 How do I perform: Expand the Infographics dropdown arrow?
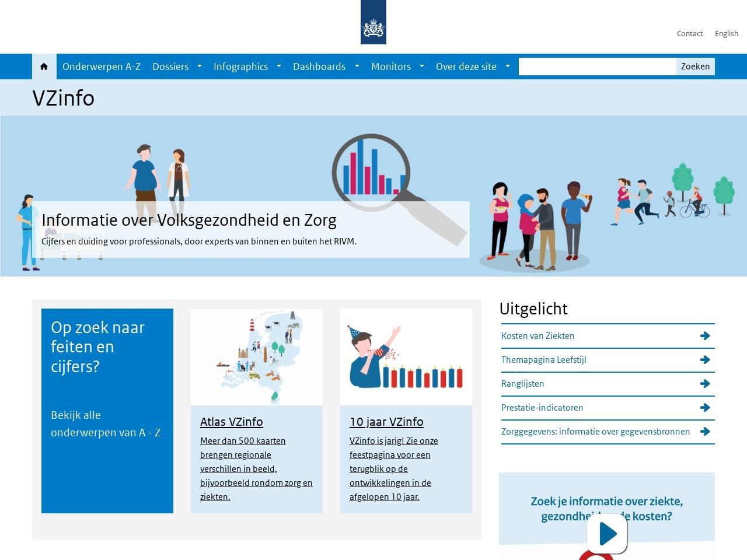point(279,66)
